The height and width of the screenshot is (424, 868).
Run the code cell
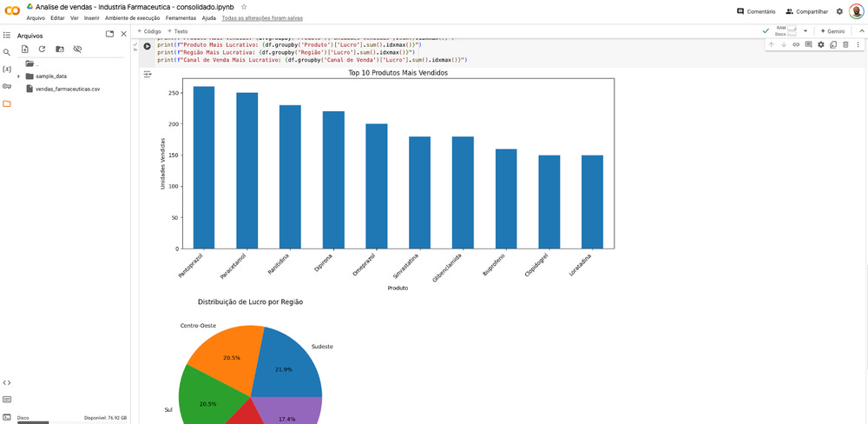click(147, 47)
